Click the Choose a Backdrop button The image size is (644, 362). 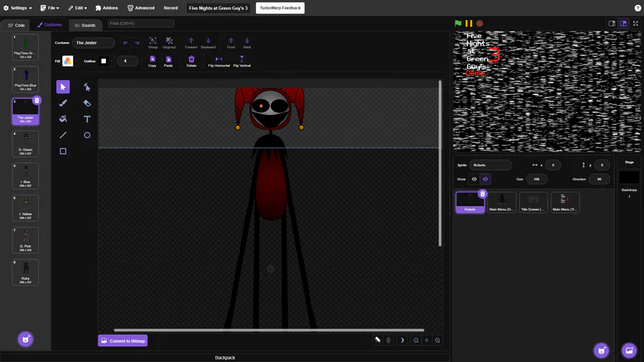629,350
